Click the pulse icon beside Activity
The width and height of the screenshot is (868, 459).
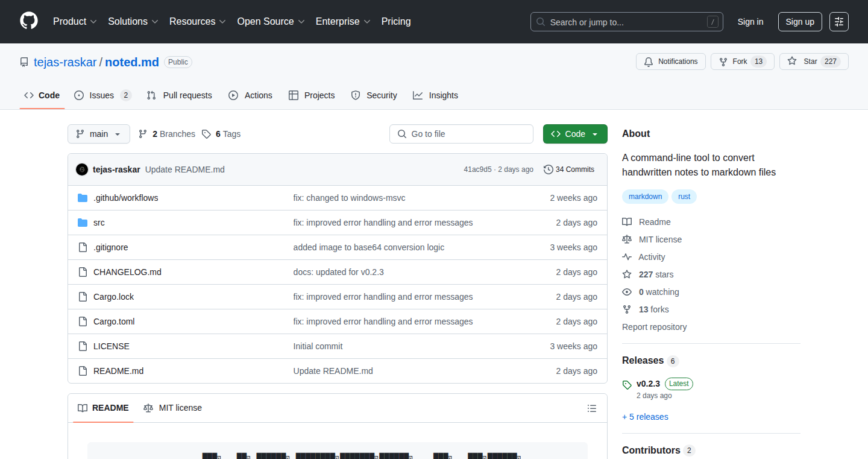627,257
